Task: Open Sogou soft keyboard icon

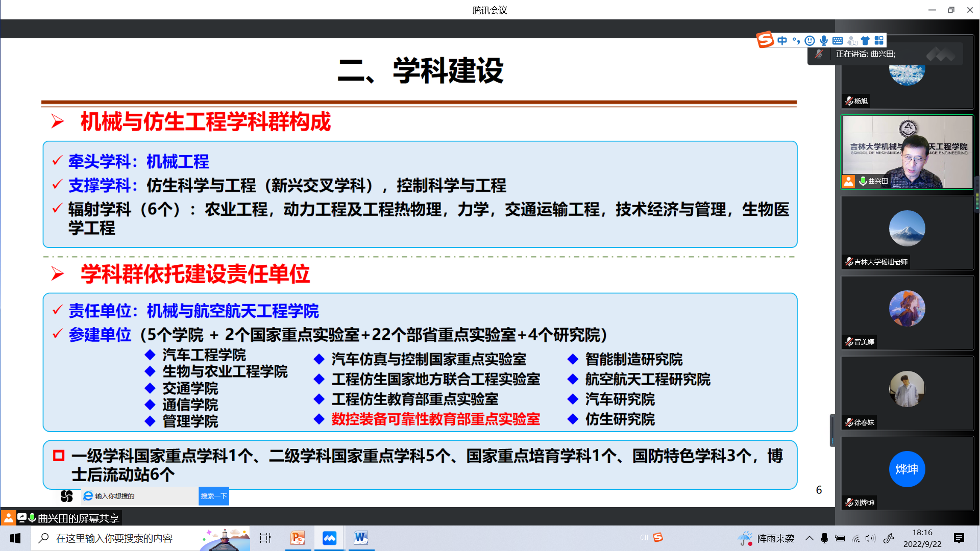Action: pos(838,41)
